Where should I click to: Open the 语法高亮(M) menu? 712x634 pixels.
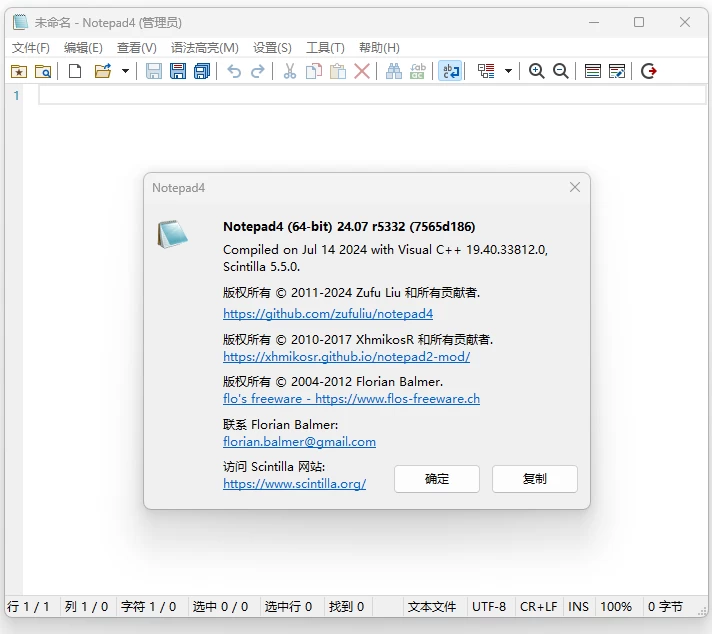coord(204,47)
